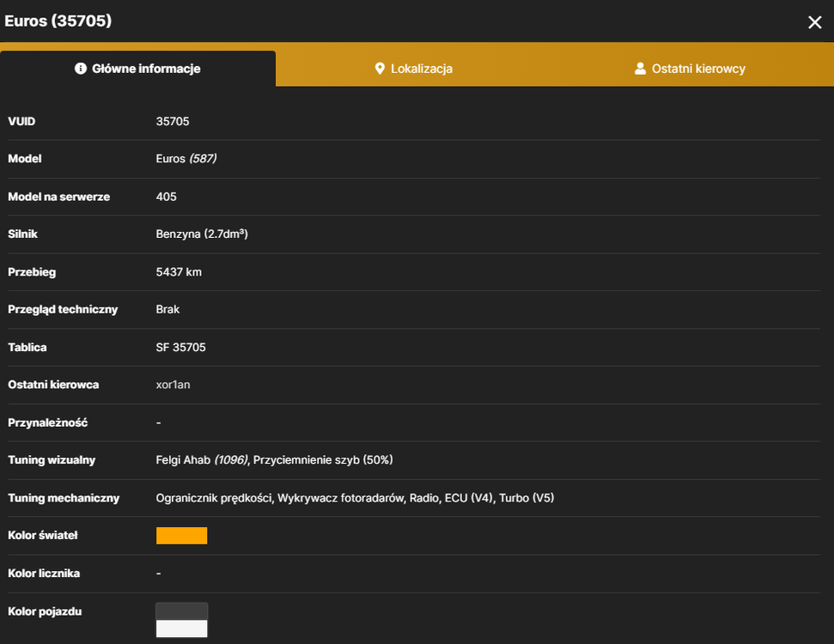Click the Felgi Ahab (1096) tuning entry
The image size is (834, 644).
pyautogui.click(x=202, y=460)
